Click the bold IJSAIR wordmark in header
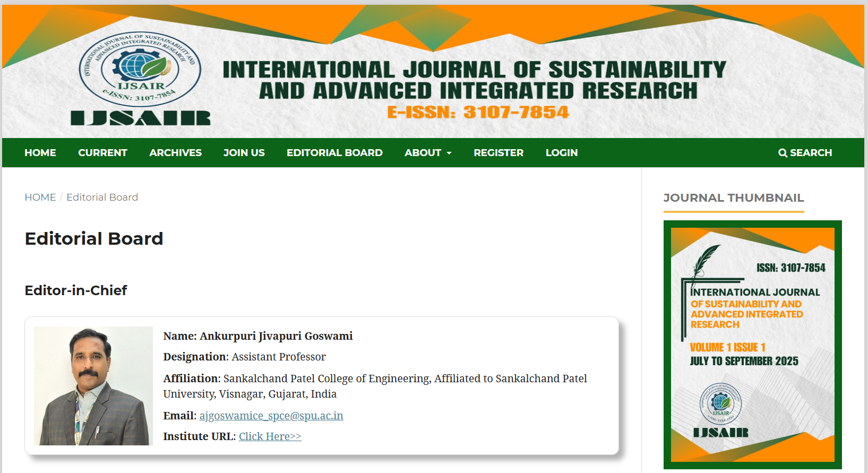The image size is (868, 473). (140, 118)
